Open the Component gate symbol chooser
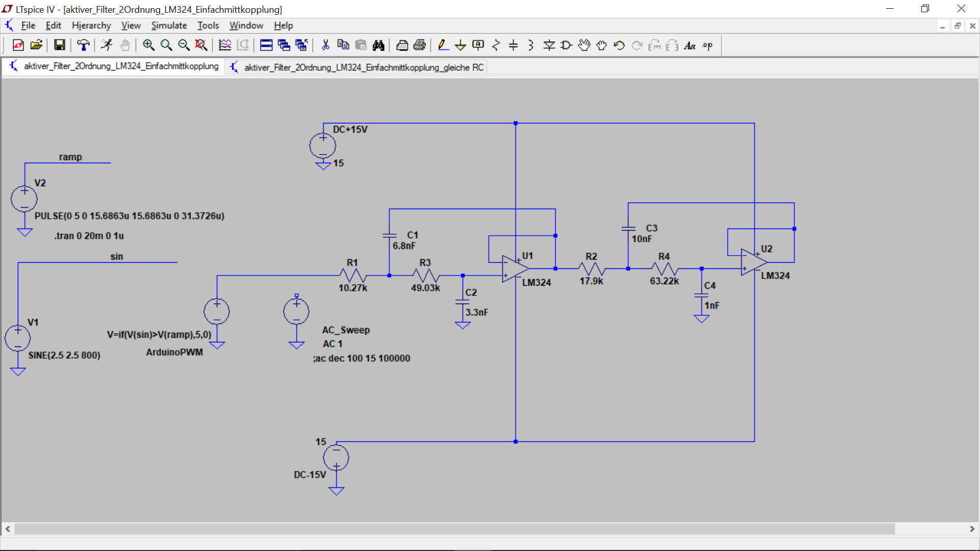Viewport: 980px width, 551px height. [x=567, y=45]
